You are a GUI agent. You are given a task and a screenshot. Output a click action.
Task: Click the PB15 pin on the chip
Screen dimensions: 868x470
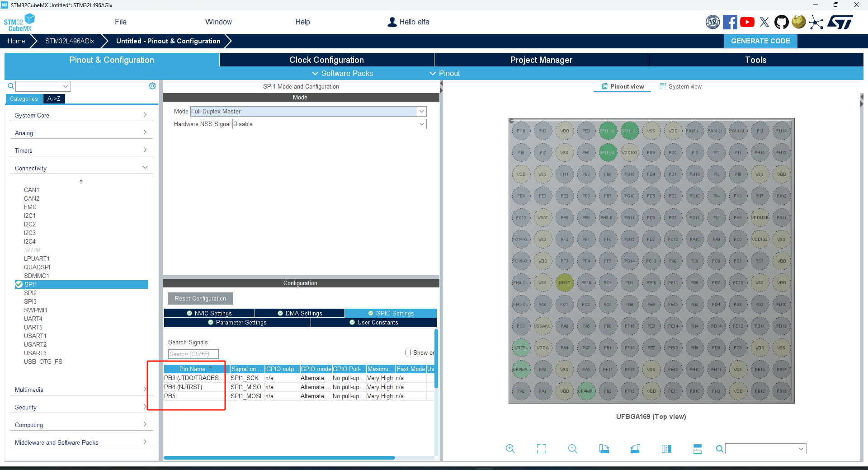(x=760, y=370)
